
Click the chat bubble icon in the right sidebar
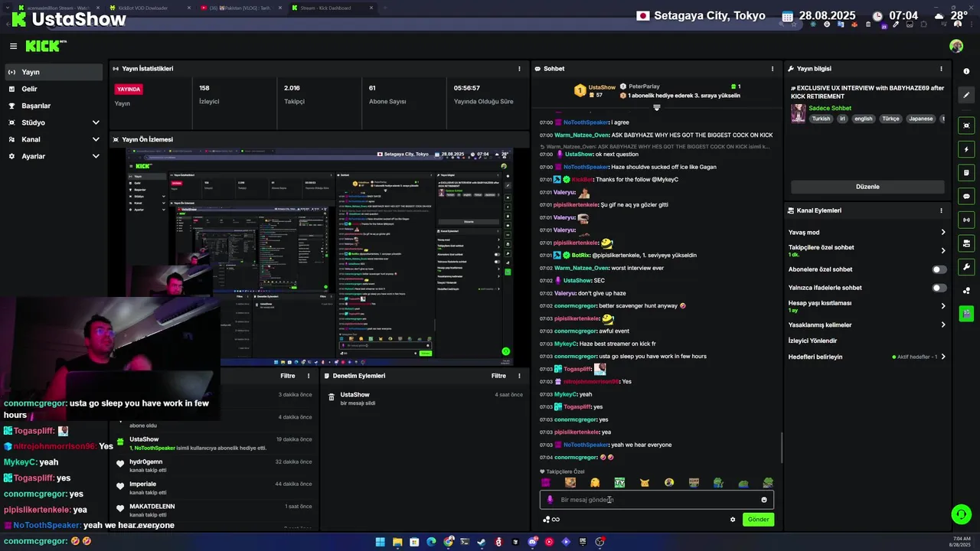(966, 197)
